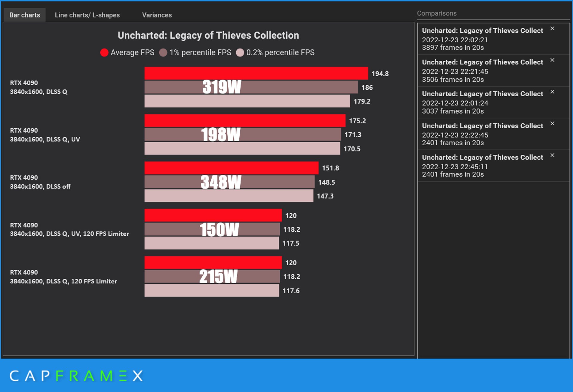Remove the 22:22:45 comparison entry
This screenshot has width=573, height=392.
point(552,123)
